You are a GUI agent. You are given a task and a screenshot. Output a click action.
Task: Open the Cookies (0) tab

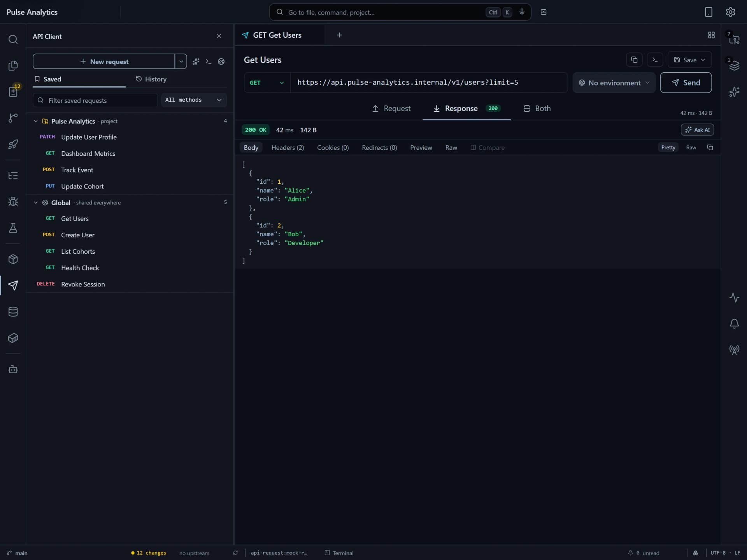333,147
